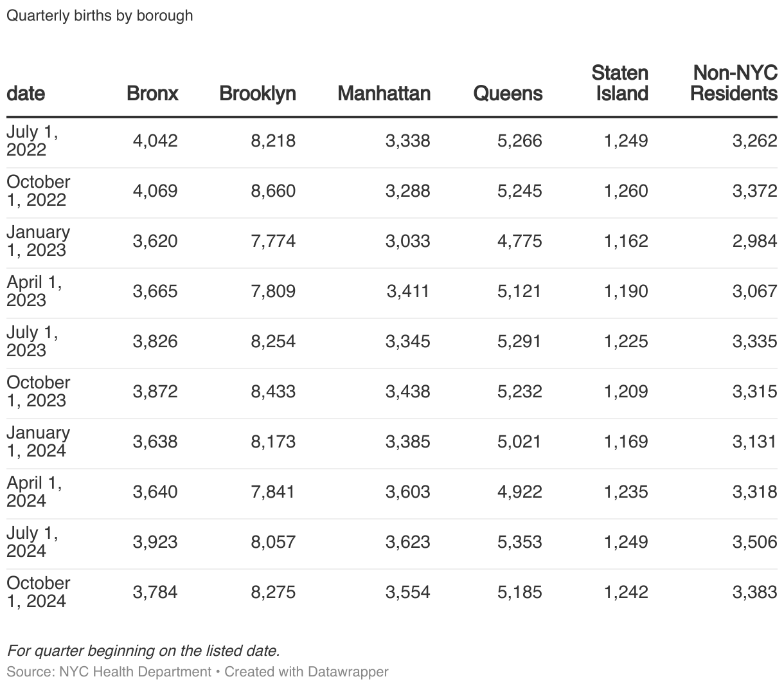Click the footnote about quarter beginning date
Screen dimensions: 784x688
143,650
